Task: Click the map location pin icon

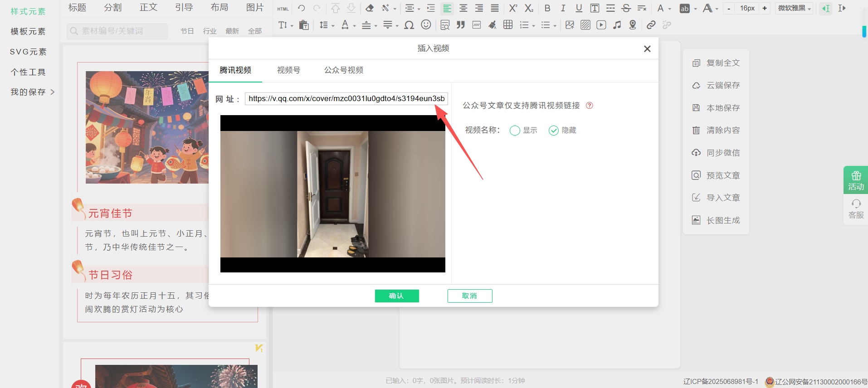Action: pos(633,25)
